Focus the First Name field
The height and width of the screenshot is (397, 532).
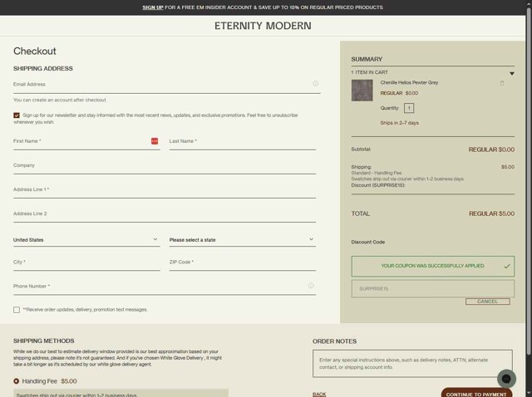tap(86, 141)
